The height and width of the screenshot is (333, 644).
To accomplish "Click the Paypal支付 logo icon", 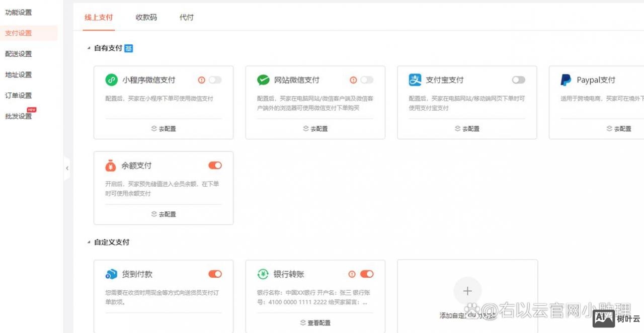I will click(566, 79).
